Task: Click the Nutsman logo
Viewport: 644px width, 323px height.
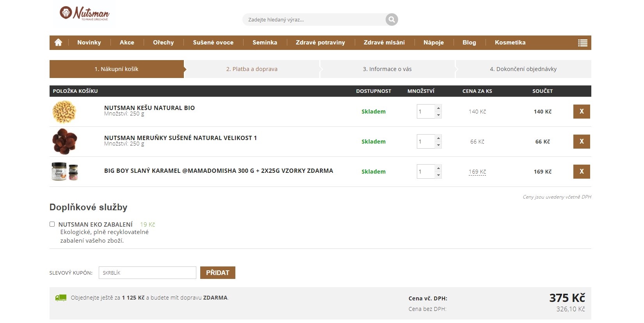Action: tap(84, 13)
